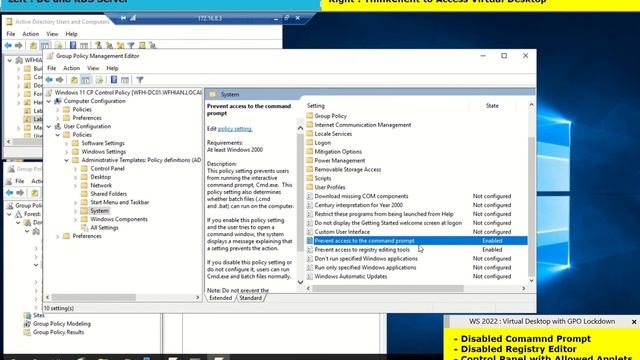This screenshot has width=640, height=360.
Task: Click Forward arrow in Group Policy Management Editor toolbar
Action: tap(60, 80)
